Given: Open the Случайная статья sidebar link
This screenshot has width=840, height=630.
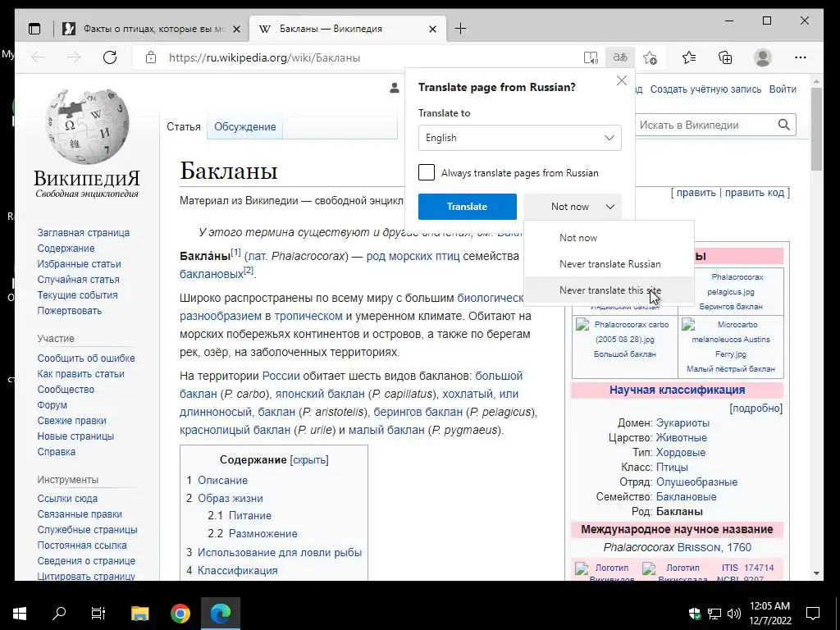Looking at the screenshot, I should point(78,279).
